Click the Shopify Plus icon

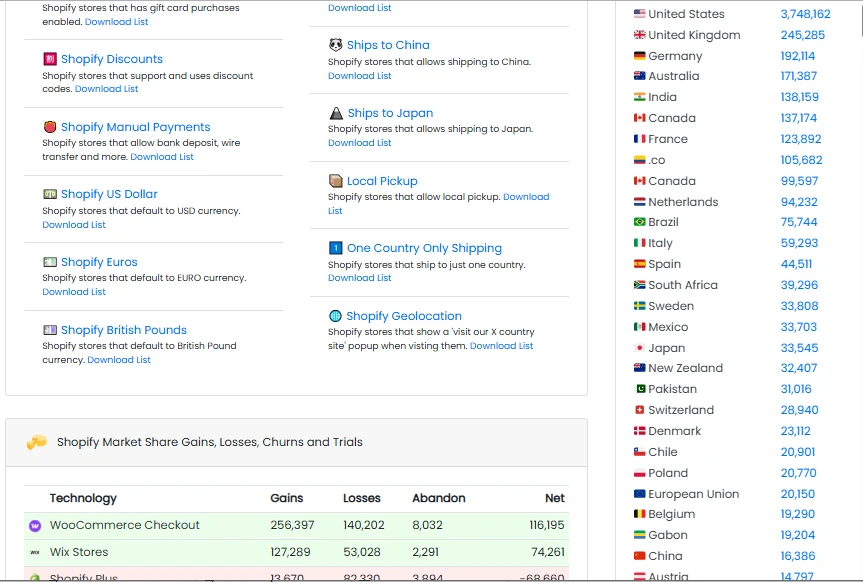(x=36, y=578)
